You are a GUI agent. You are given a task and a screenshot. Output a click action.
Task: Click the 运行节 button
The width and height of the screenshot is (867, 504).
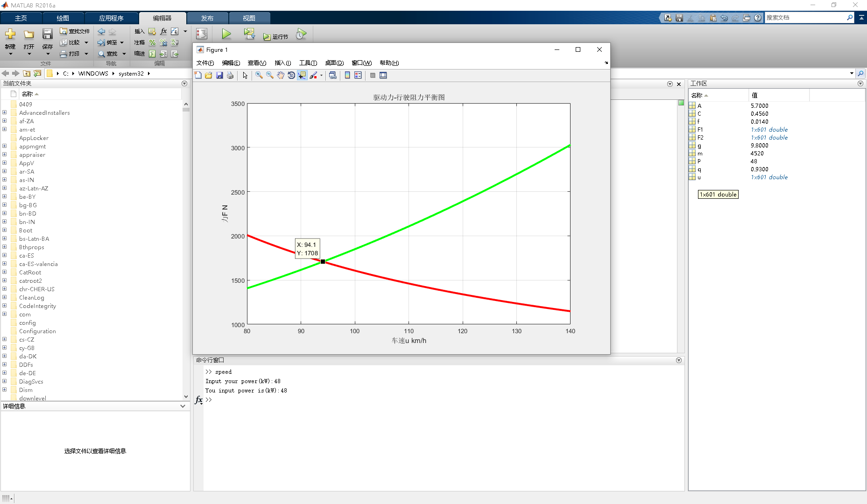[x=275, y=36]
